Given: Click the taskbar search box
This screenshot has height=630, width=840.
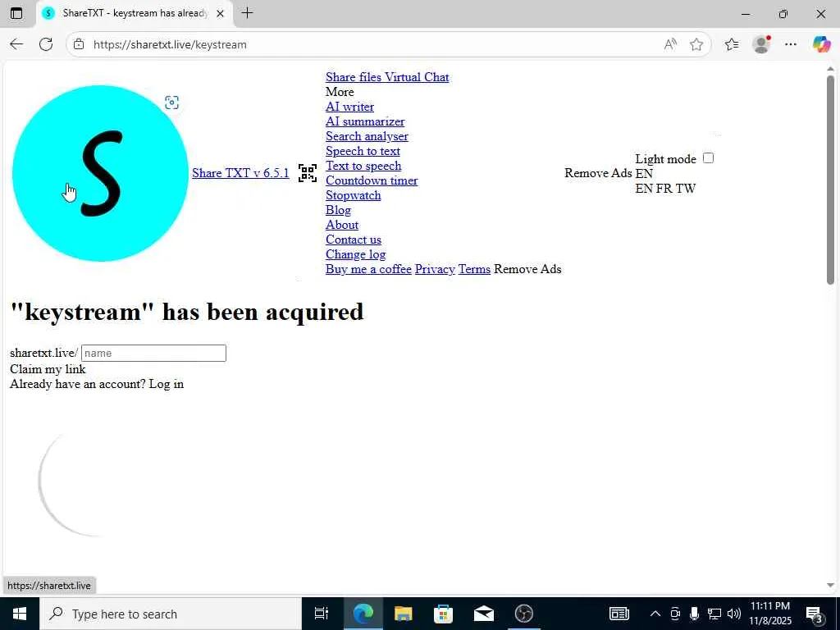Looking at the screenshot, I should [x=171, y=614].
